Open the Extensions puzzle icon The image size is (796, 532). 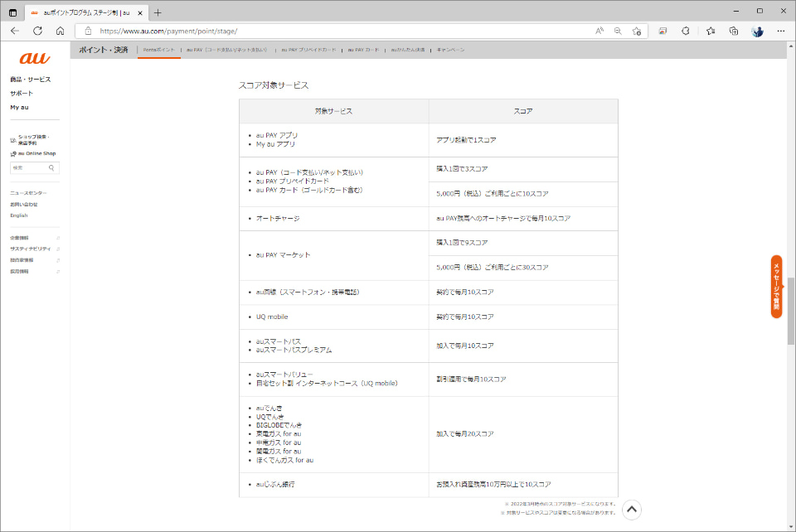click(686, 31)
